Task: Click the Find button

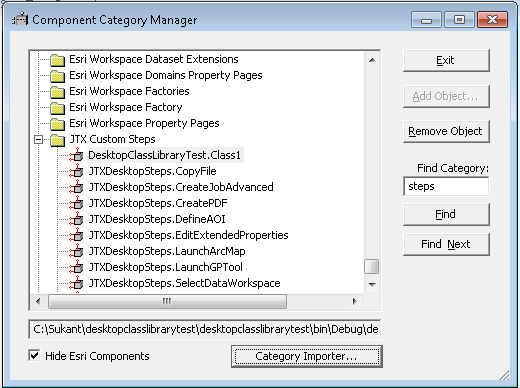Action: pyautogui.click(x=446, y=214)
